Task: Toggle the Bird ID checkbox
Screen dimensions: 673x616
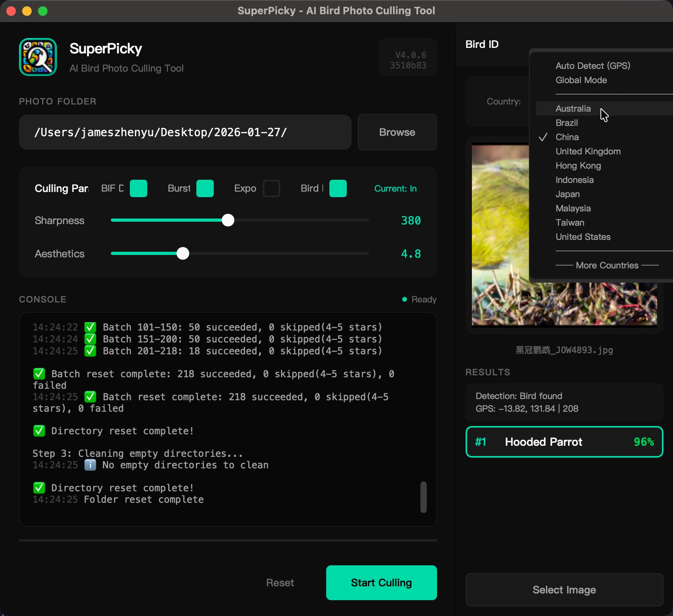Action: [x=338, y=188]
